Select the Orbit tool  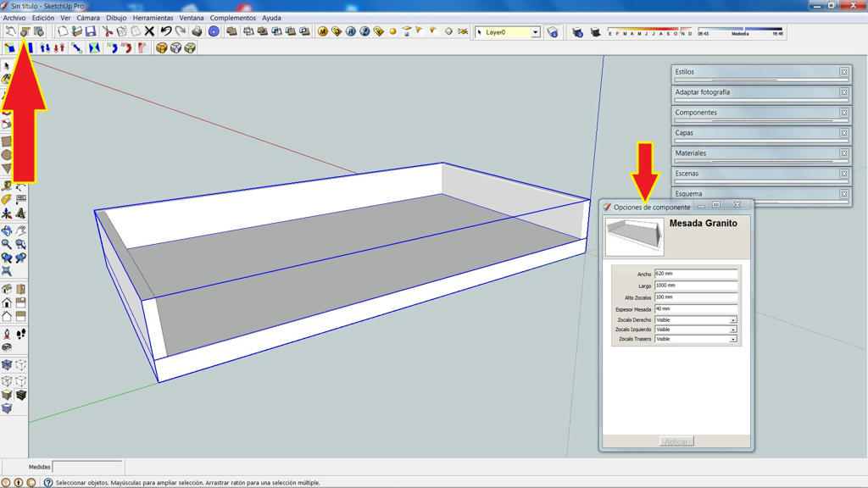[7, 230]
